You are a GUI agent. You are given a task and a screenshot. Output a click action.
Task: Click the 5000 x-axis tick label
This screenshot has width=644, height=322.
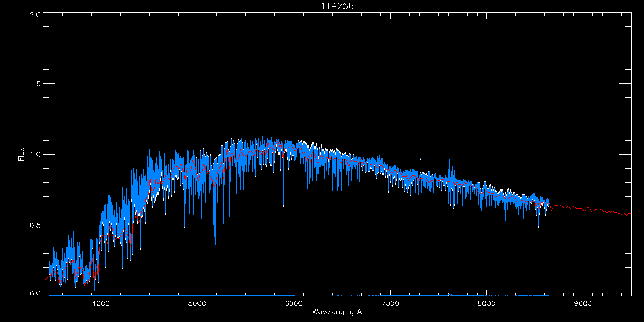197,303
